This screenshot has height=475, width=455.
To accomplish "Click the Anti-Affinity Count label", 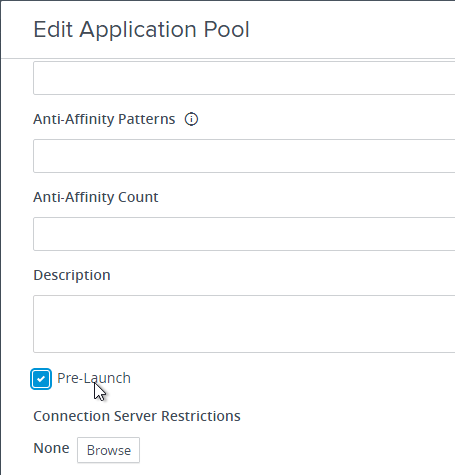I will click(x=96, y=197).
